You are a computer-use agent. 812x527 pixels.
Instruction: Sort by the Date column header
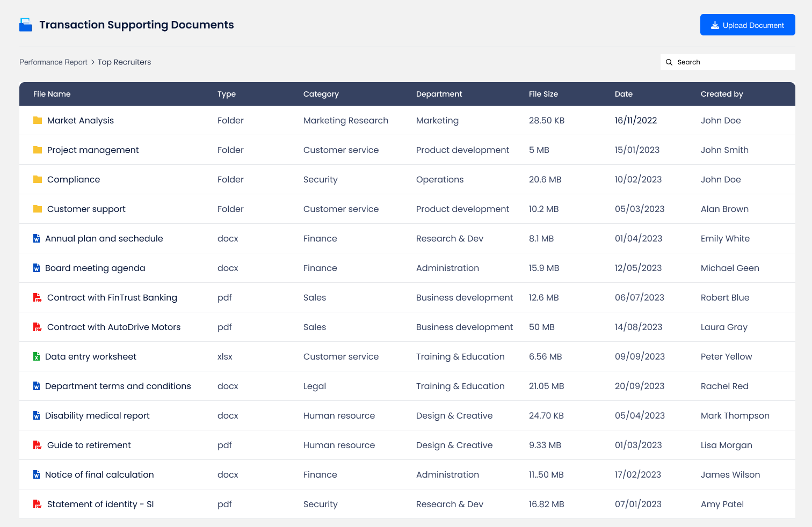(624, 94)
